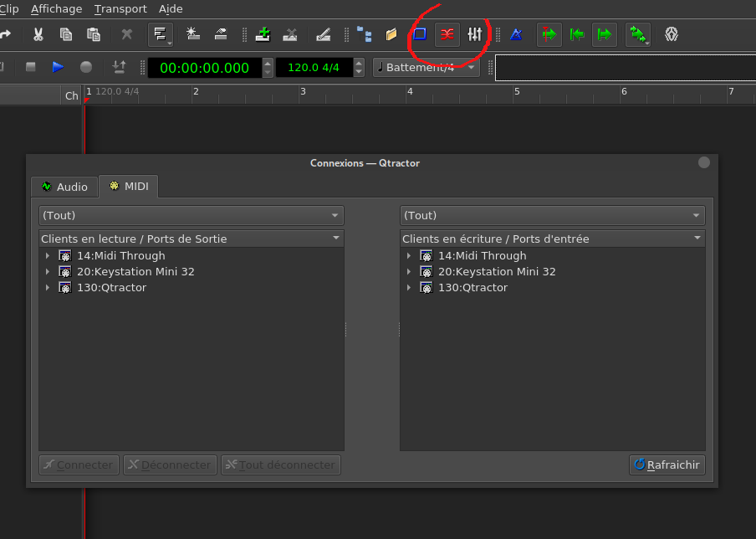This screenshot has height=539, width=756.
Task: Click the Add track icon
Action: click(x=264, y=34)
